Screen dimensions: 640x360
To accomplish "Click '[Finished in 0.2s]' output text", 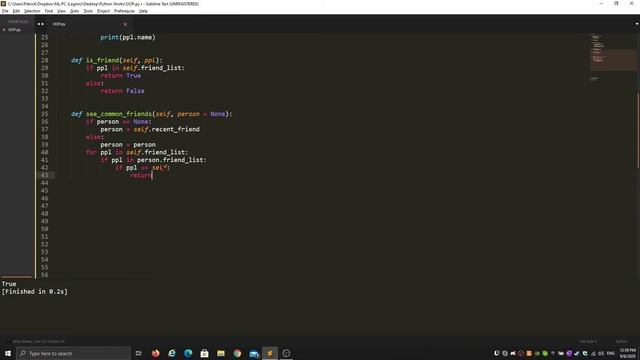I will click(35, 292).
